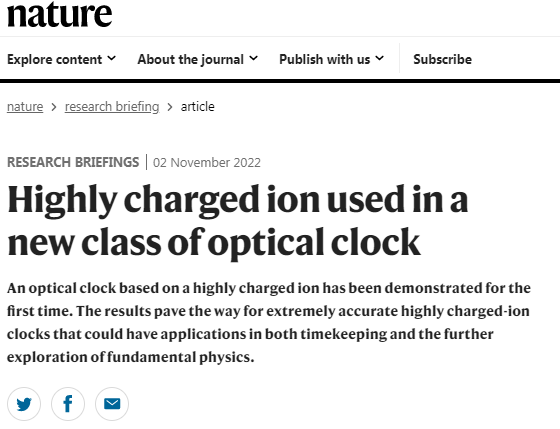Click the nature logo
The height and width of the screenshot is (429, 560).
[59, 14]
